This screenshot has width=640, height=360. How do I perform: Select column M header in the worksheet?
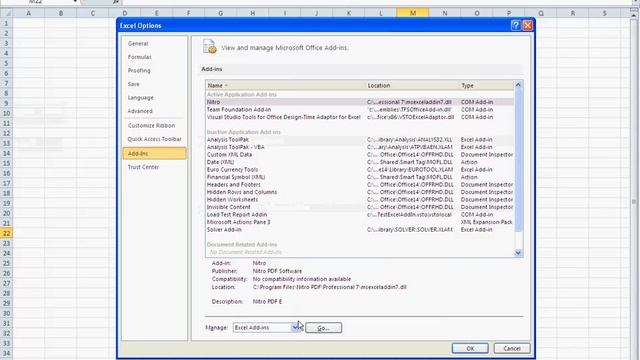click(x=413, y=13)
